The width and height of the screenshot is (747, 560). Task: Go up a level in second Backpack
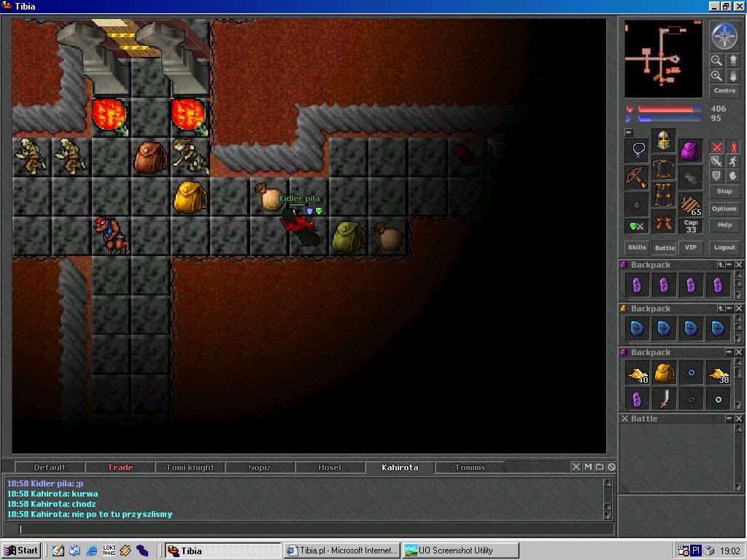pos(721,308)
